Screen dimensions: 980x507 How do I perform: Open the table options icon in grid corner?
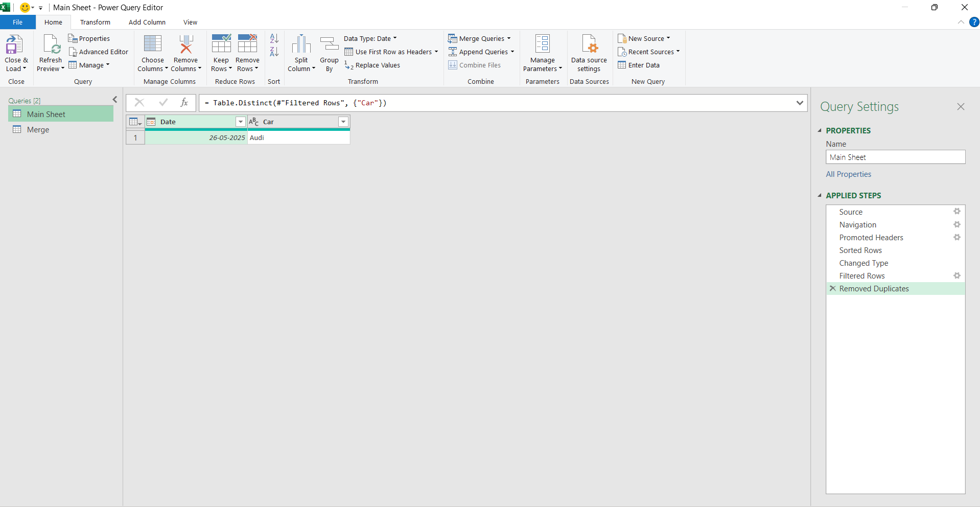click(x=135, y=122)
